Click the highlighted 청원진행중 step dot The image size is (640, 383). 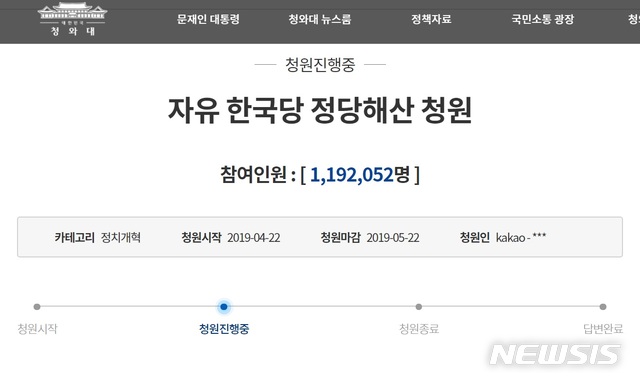coord(224,307)
